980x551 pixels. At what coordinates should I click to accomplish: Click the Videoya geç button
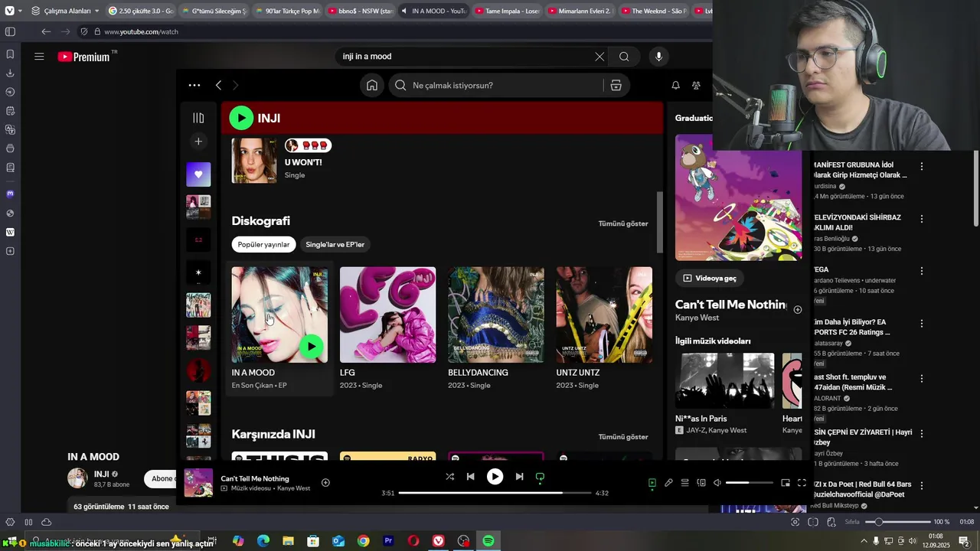[x=710, y=279]
